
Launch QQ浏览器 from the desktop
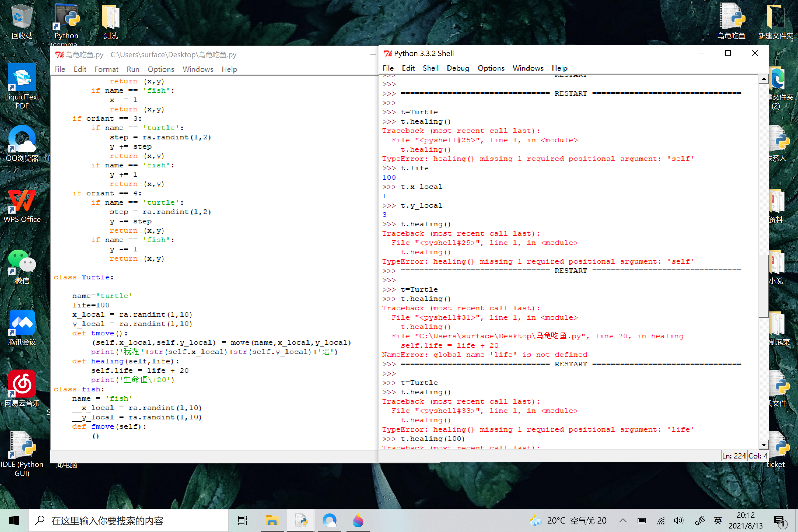point(22,143)
